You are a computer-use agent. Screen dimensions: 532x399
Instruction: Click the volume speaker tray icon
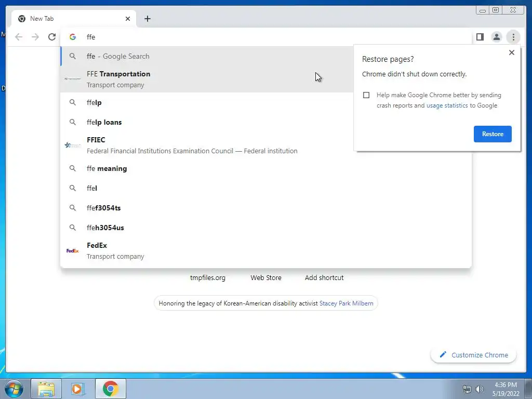coord(479,389)
